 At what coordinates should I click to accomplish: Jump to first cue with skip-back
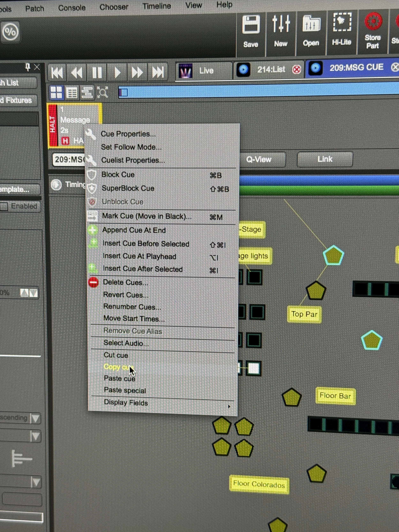[57, 72]
